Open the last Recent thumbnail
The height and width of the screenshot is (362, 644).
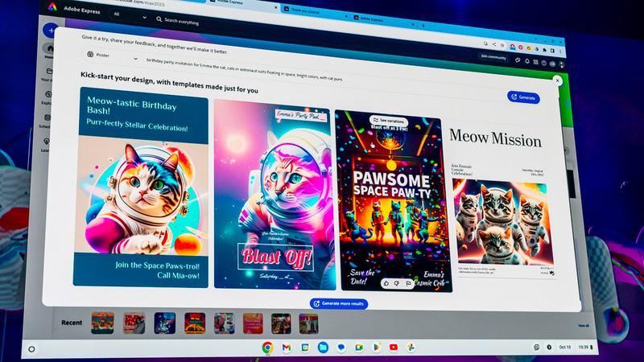click(308, 324)
